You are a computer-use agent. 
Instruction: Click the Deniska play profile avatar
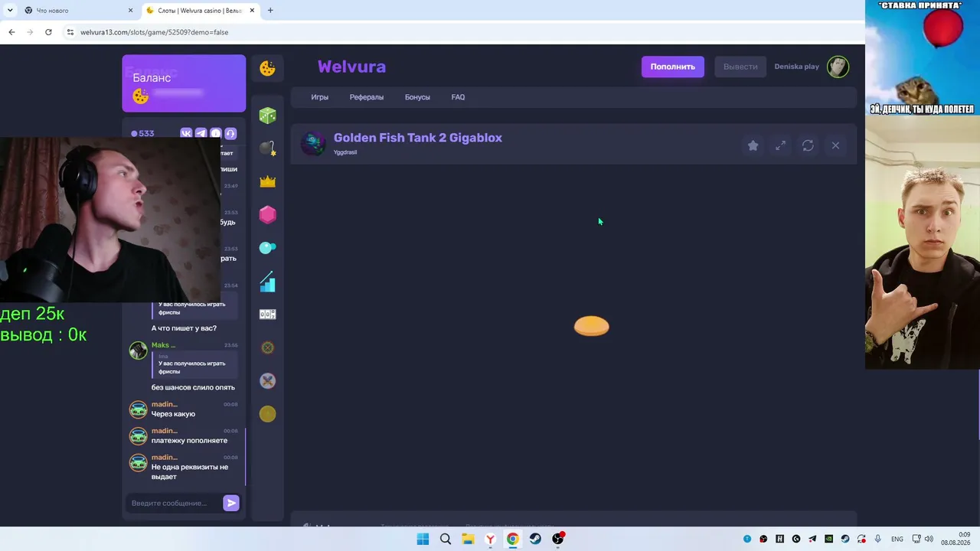click(838, 67)
